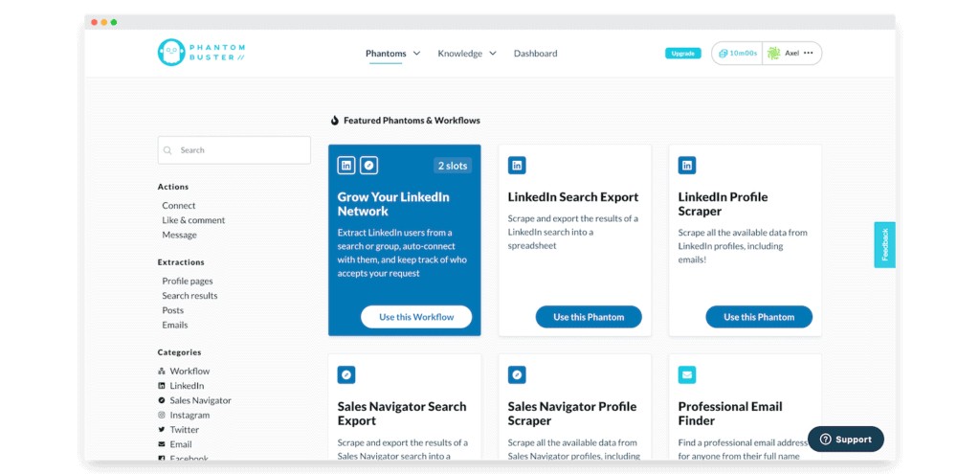
Task: Select the Sales Navigator category
Action: pyautogui.click(x=201, y=400)
